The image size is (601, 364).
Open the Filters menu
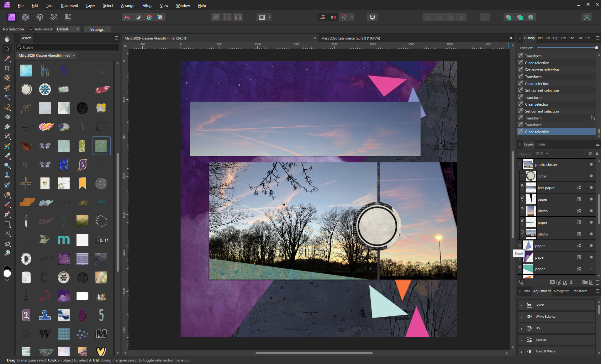tap(147, 6)
